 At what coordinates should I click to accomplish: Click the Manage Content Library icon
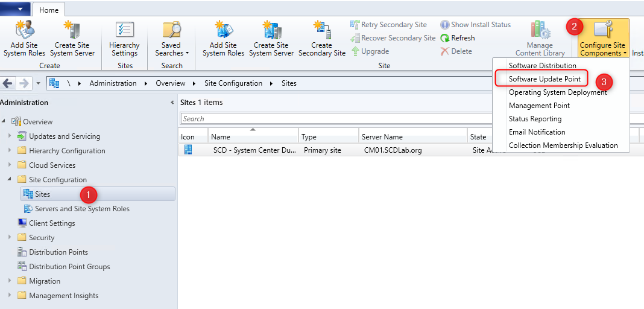(x=540, y=30)
